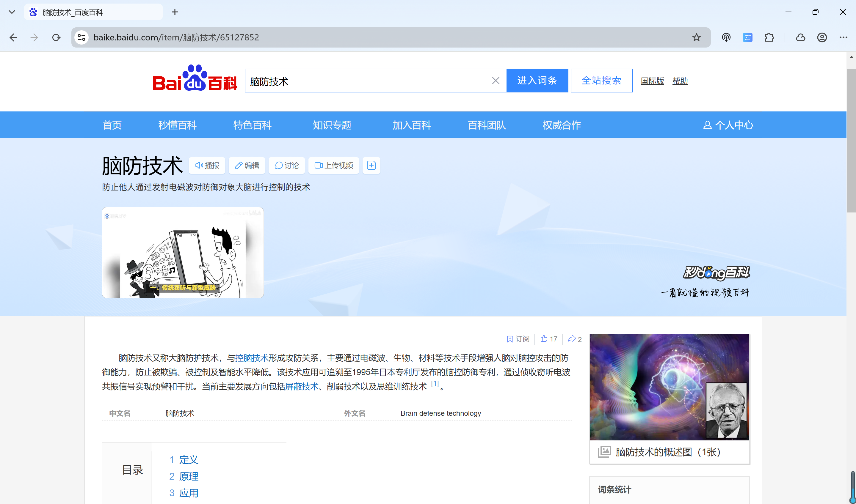The width and height of the screenshot is (856, 504).
Task: Open the browser profile account icon
Action: tap(822, 37)
